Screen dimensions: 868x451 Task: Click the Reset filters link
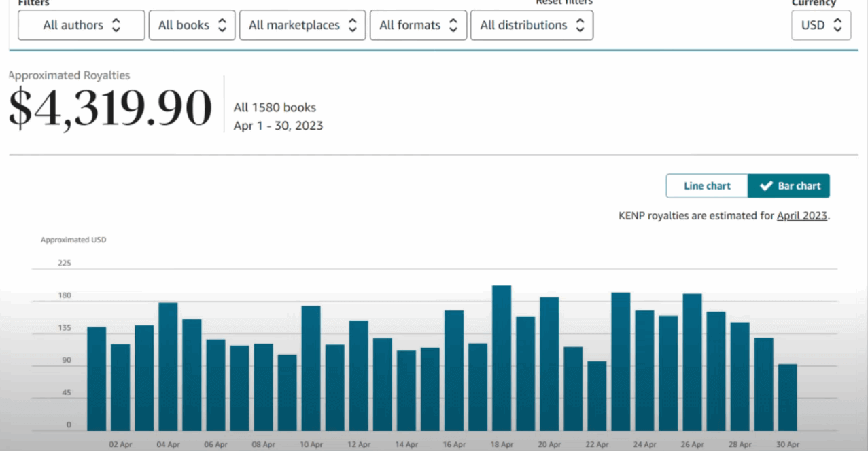pyautogui.click(x=563, y=3)
